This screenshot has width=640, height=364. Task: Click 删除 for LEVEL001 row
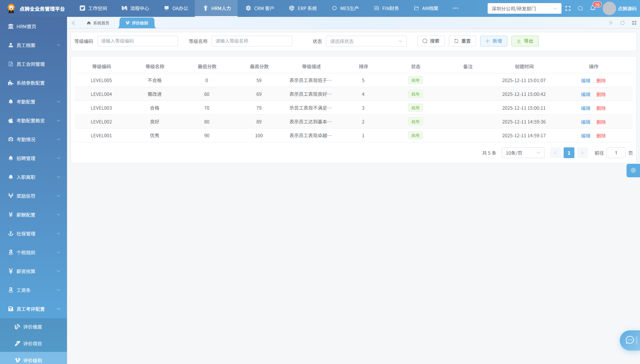(601, 136)
